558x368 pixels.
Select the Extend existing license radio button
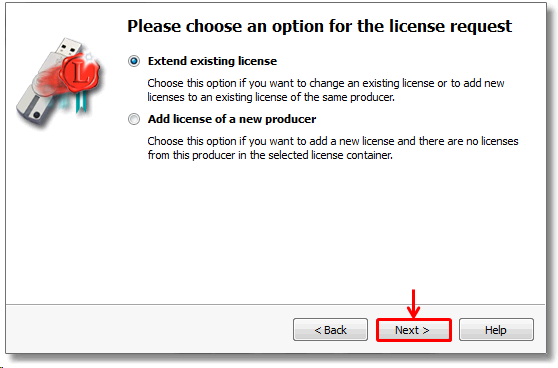click(x=134, y=61)
